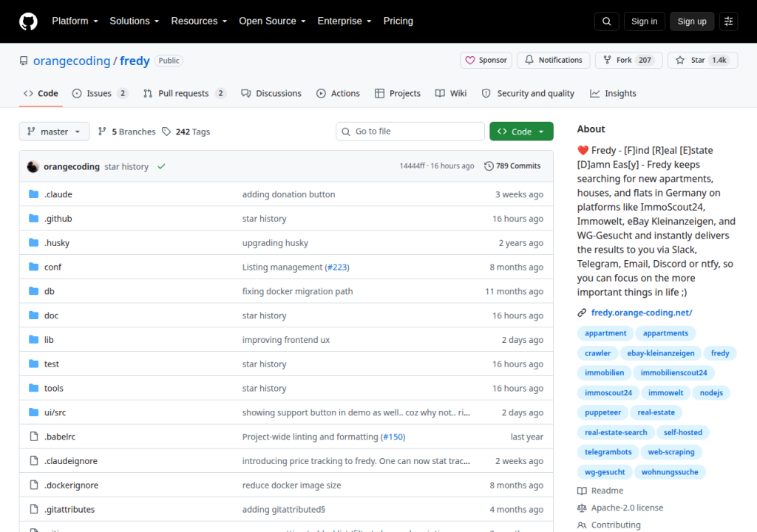Select the puppeteer topic tag

[x=602, y=412]
